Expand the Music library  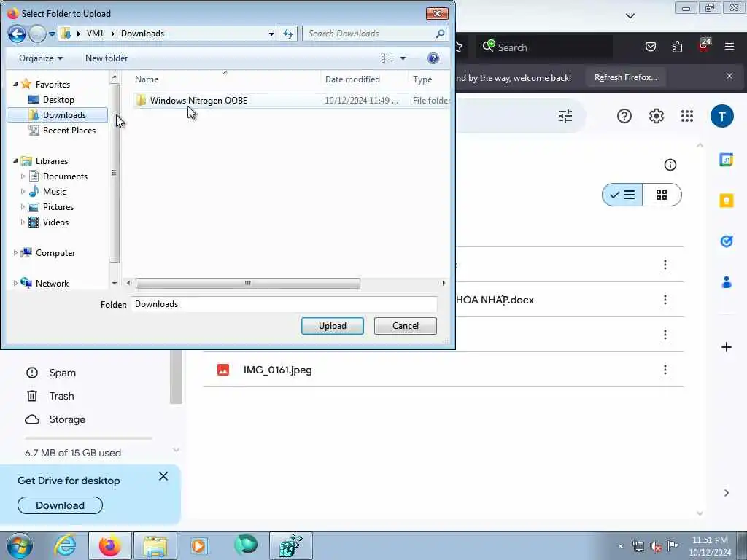pyautogui.click(x=23, y=192)
